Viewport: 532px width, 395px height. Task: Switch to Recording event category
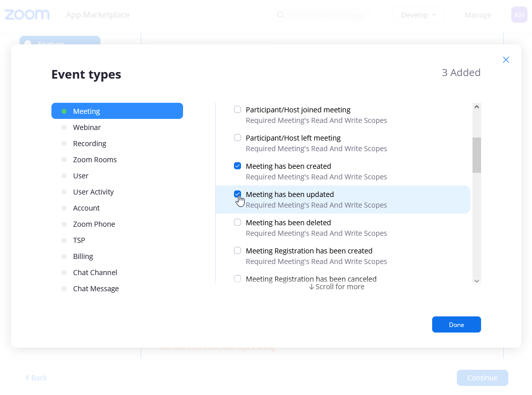coord(89,144)
